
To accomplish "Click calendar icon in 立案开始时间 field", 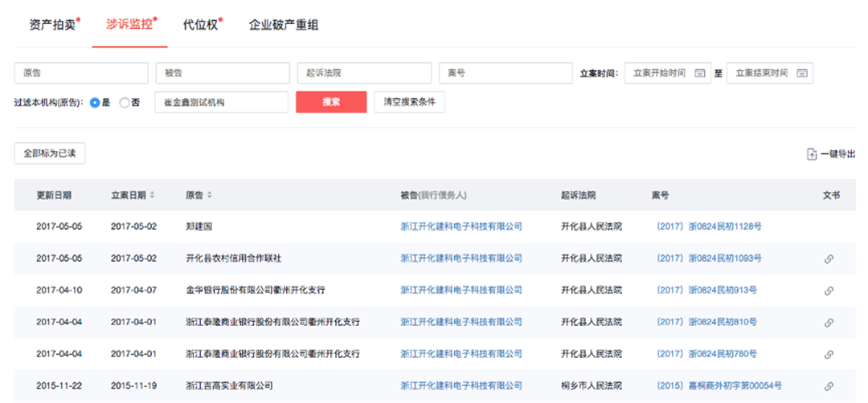I will pos(700,73).
